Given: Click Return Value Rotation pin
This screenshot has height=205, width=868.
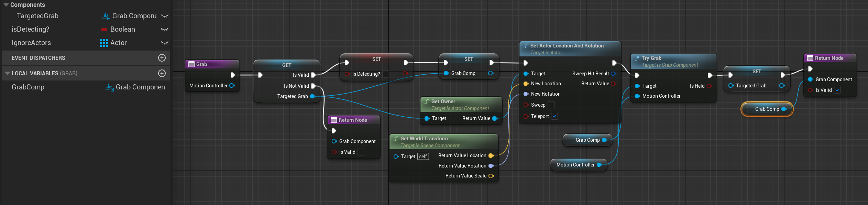Looking at the screenshot, I should (x=491, y=166).
